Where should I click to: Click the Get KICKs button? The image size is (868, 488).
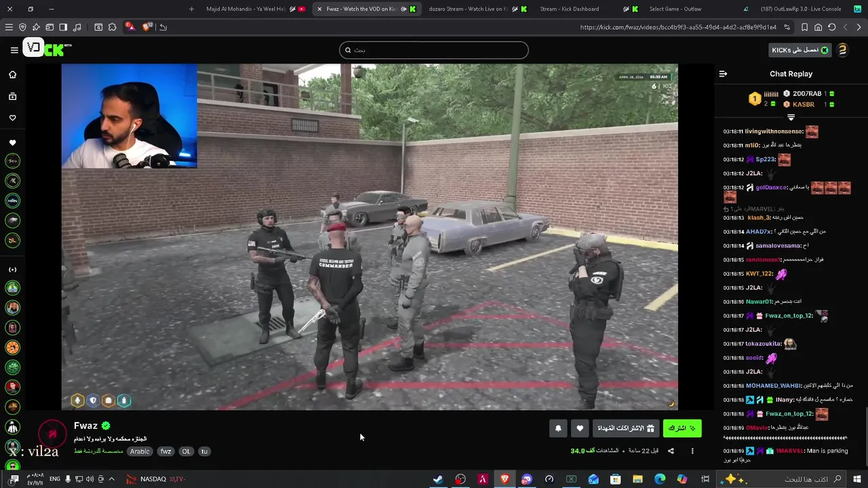coord(800,50)
